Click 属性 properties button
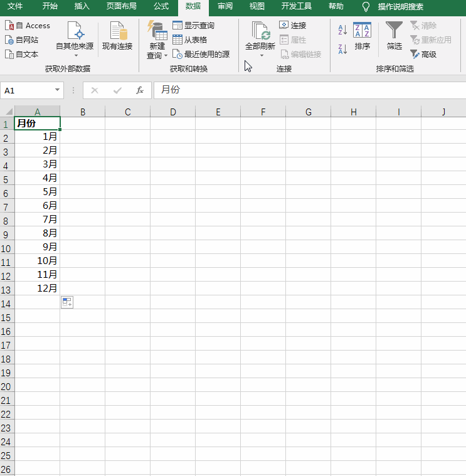The width and height of the screenshot is (466, 476). pos(293,40)
